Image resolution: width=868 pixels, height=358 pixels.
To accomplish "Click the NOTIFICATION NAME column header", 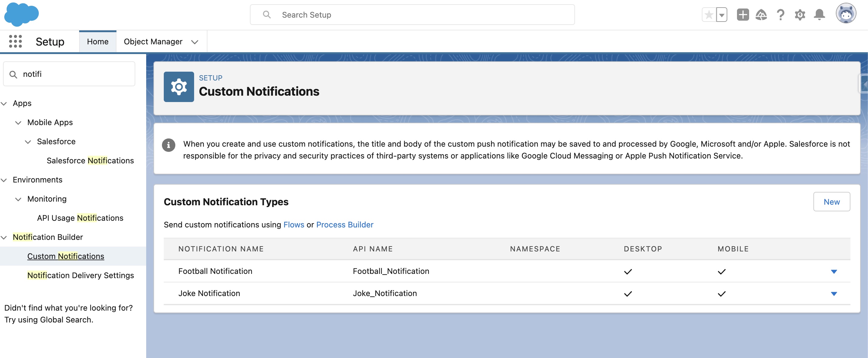I will pyautogui.click(x=221, y=249).
